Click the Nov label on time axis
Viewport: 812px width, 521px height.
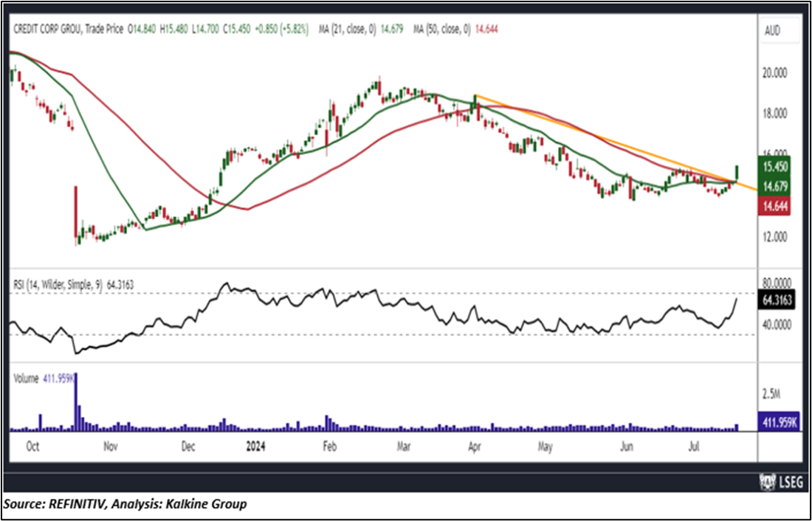click(111, 447)
